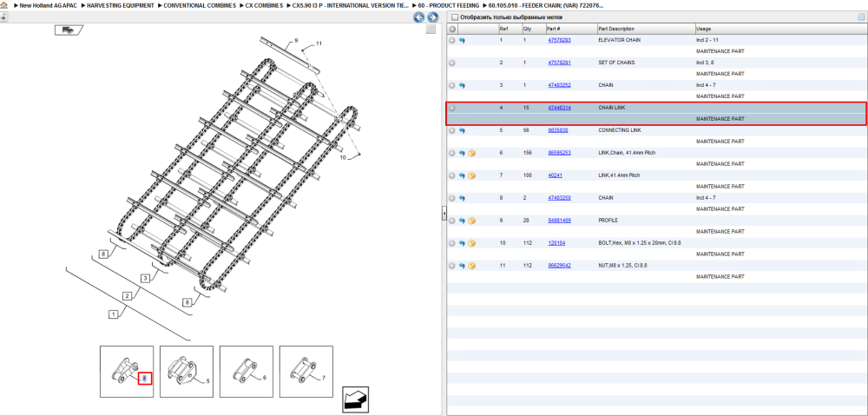The height and width of the screenshot is (416, 868).
Task: Click the plus icon in parts table header
Action: (x=452, y=29)
